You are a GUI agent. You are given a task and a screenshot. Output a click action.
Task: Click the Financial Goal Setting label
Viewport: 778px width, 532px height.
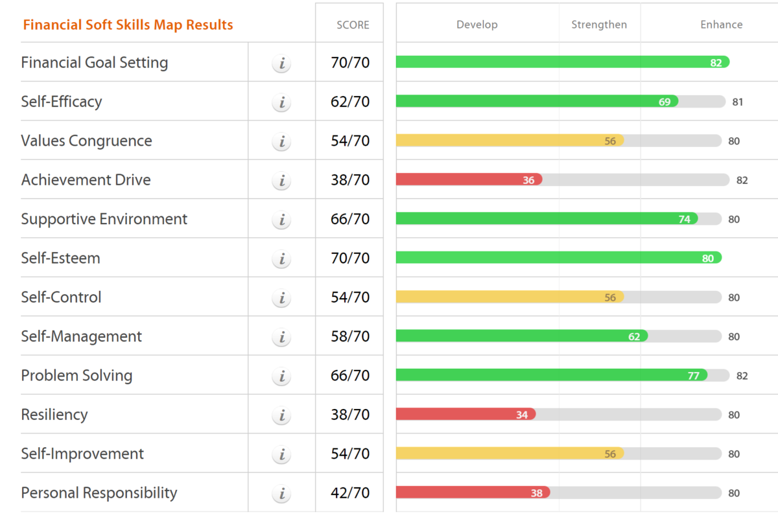pyautogui.click(x=95, y=63)
